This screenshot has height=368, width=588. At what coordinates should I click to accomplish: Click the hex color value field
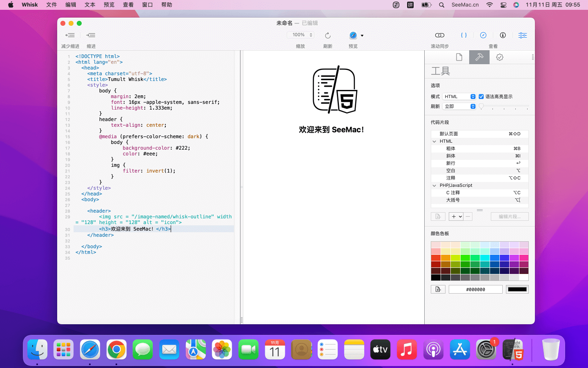[475, 289]
